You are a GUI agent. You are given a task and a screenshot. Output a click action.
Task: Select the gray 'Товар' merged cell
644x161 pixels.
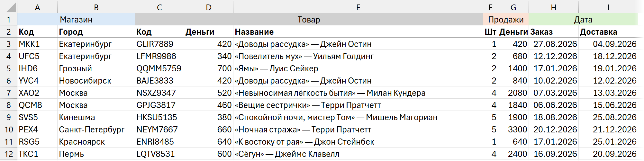coord(309,20)
